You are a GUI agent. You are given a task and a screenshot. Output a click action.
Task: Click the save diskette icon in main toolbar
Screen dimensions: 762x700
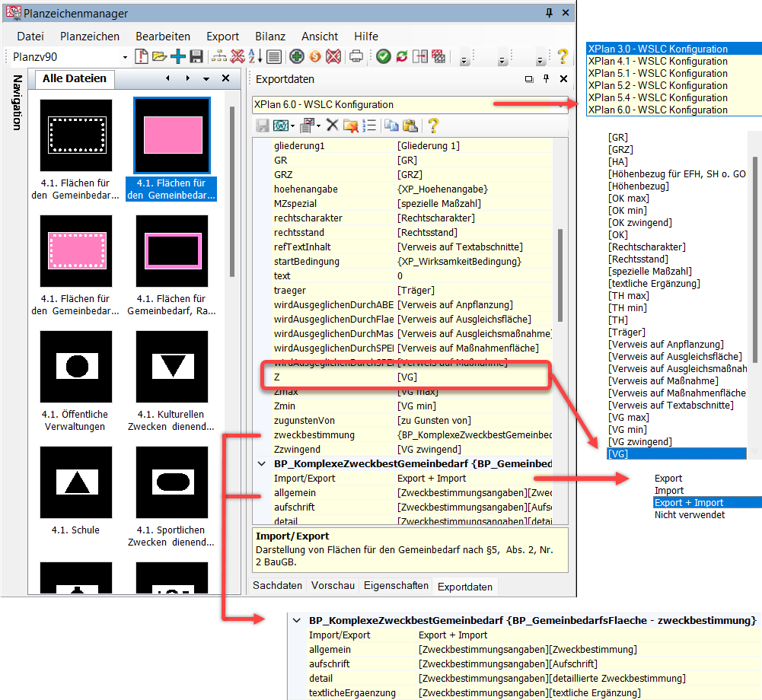point(196,56)
